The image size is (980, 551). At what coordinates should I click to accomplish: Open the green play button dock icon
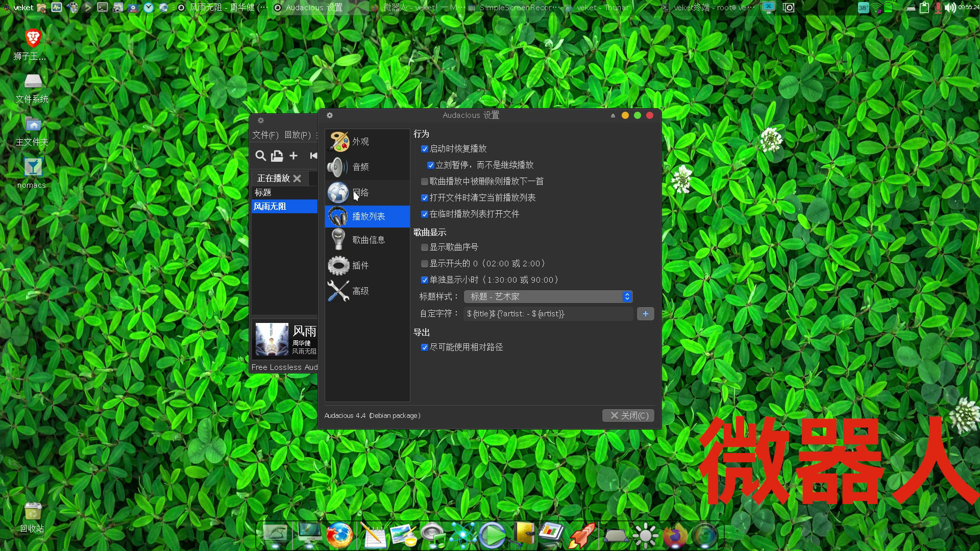pos(493,535)
